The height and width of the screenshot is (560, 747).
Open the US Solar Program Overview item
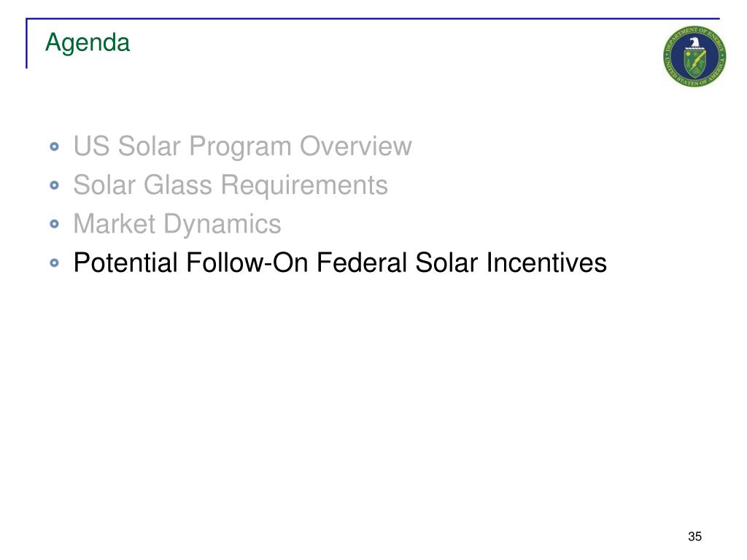coord(242,146)
